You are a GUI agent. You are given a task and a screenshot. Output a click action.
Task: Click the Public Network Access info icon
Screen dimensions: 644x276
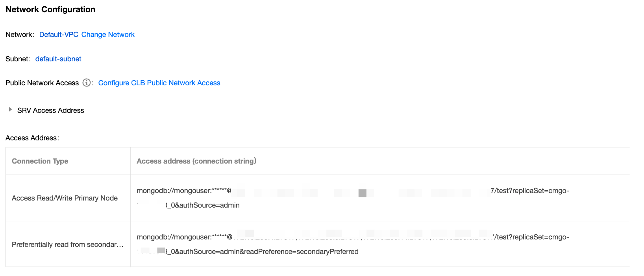coord(87,83)
